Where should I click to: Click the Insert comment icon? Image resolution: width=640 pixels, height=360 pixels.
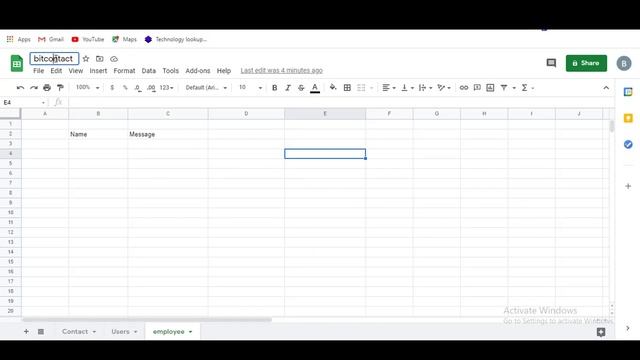pos(477,88)
